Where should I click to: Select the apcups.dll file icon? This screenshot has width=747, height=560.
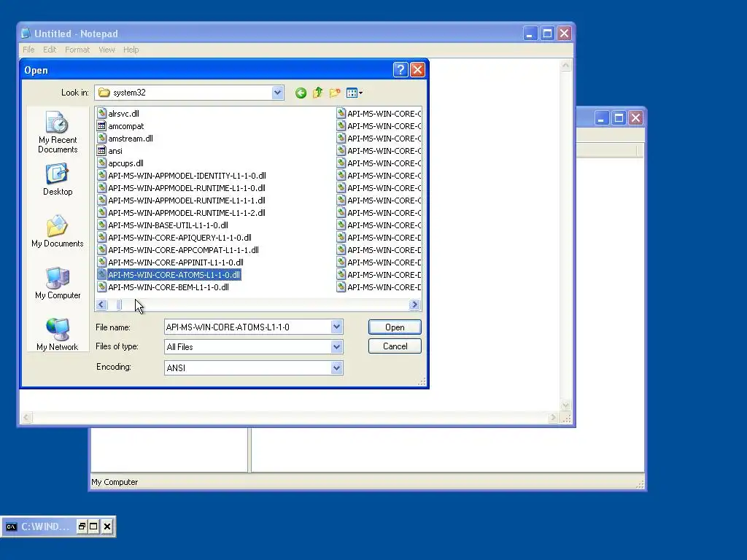point(101,163)
